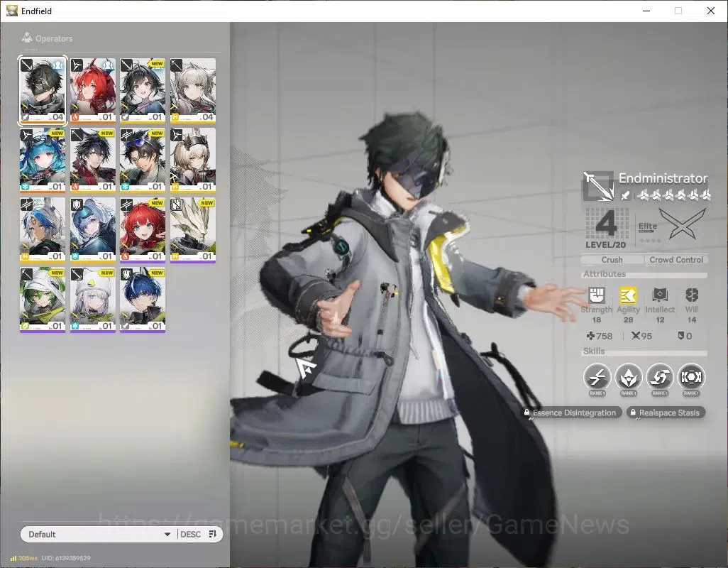The image size is (728, 568).
Task: Click the defense shield icon beside 0
Action: pos(680,335)
